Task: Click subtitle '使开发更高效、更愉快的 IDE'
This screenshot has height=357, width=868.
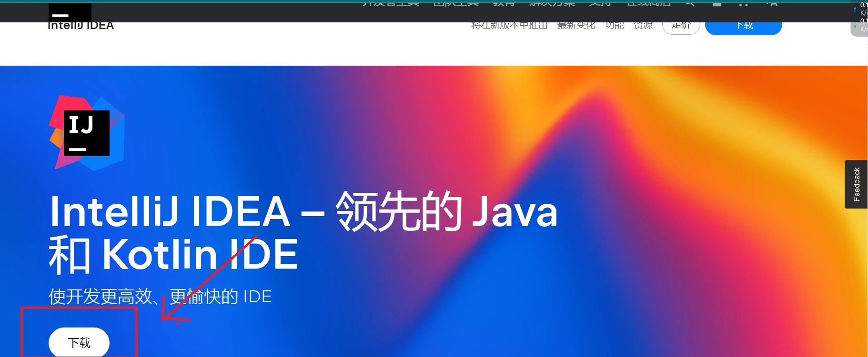Action: [160, 297]
